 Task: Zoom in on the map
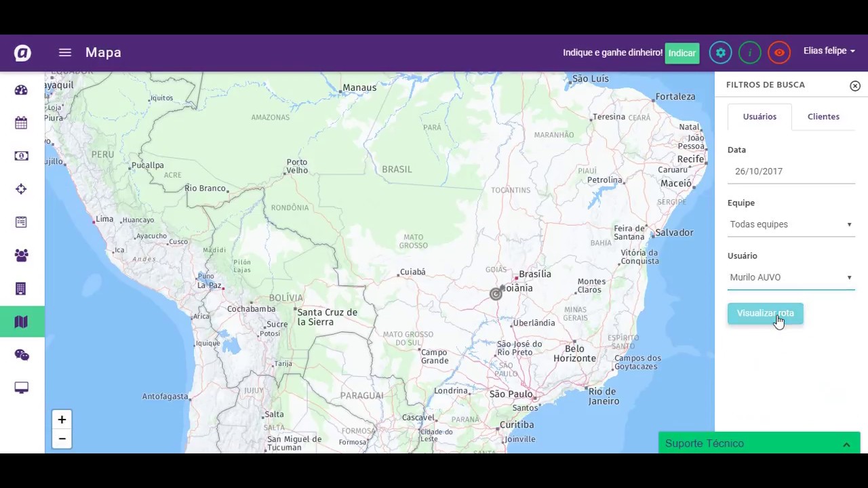pyautogui.click(x=62, y=420)
